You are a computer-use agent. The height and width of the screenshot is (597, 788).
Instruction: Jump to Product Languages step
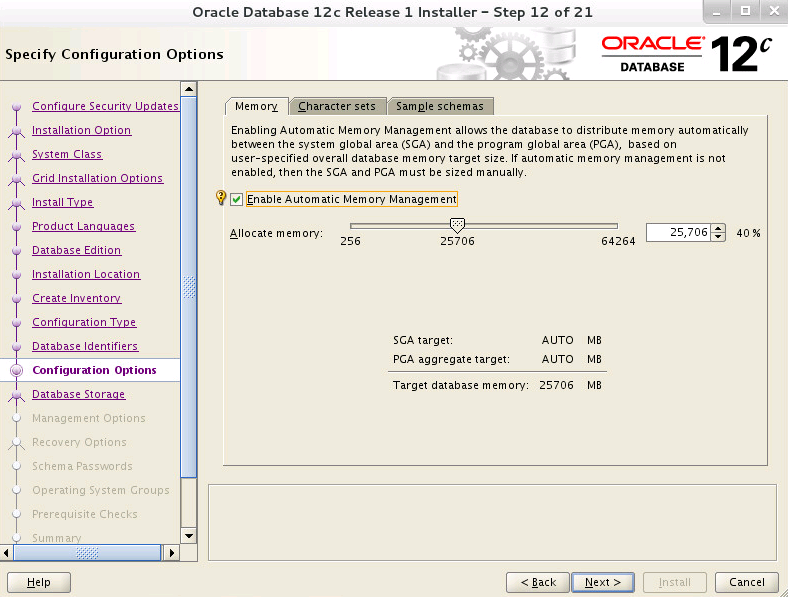click(83, 227)
